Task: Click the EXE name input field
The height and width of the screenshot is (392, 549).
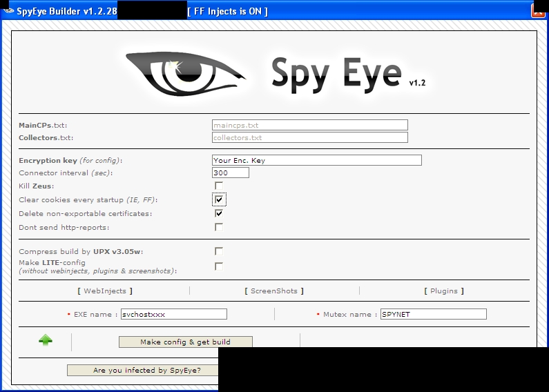Action: coord(173,314)
